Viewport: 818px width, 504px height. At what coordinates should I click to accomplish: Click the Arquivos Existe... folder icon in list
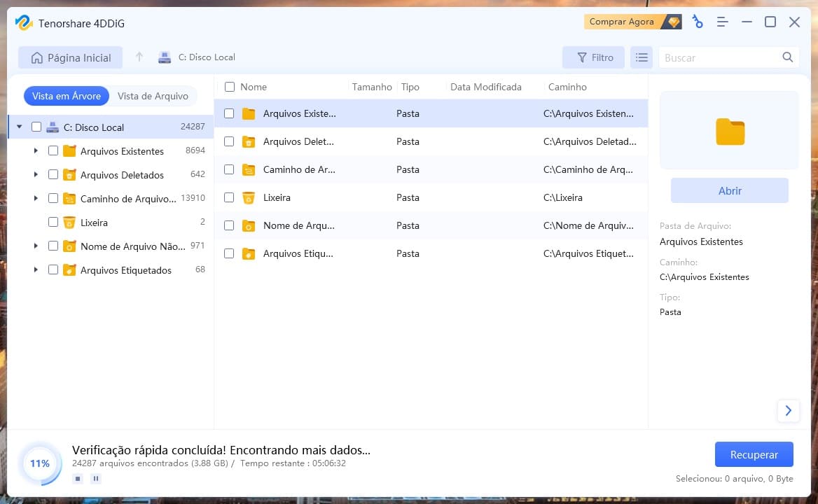249,113
